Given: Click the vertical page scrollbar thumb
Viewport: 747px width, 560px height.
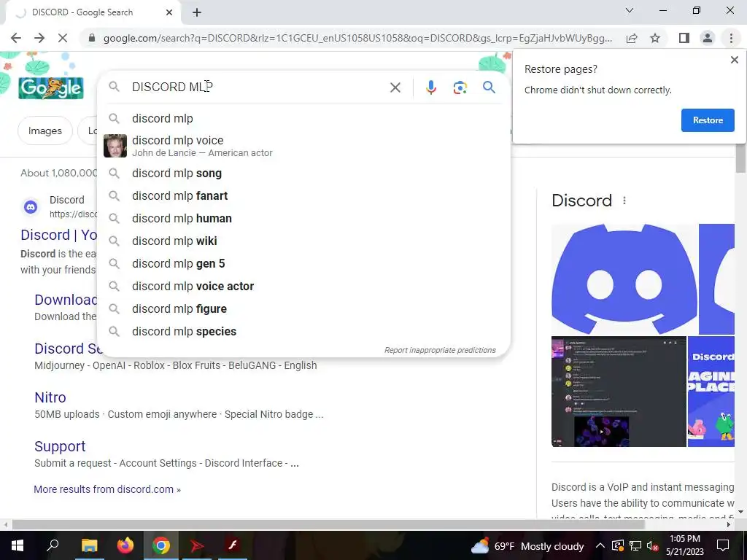Looking at the screenshot, I should [x=740, y=158].
